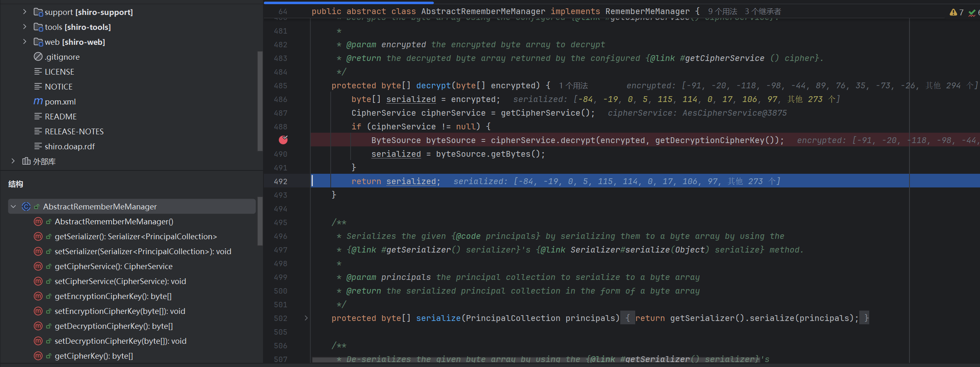Click the shiro.doap.rdf file icon
Screen dimensions: 980x367
tap(38, 146)
